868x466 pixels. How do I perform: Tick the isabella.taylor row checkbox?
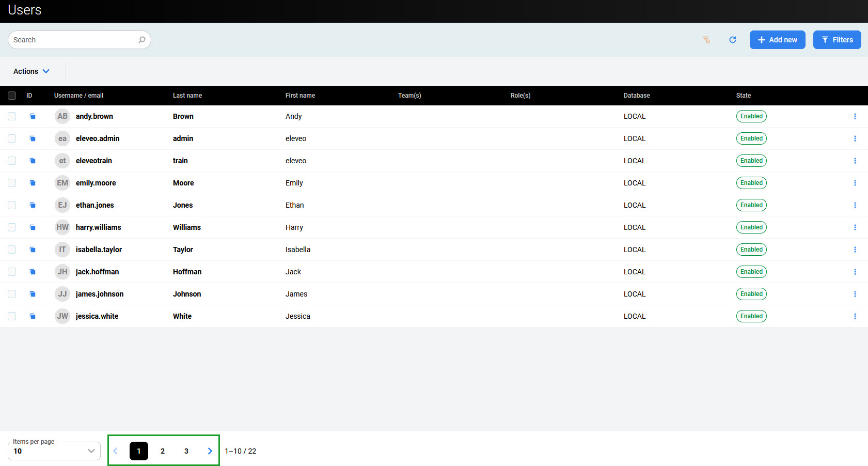12,250
